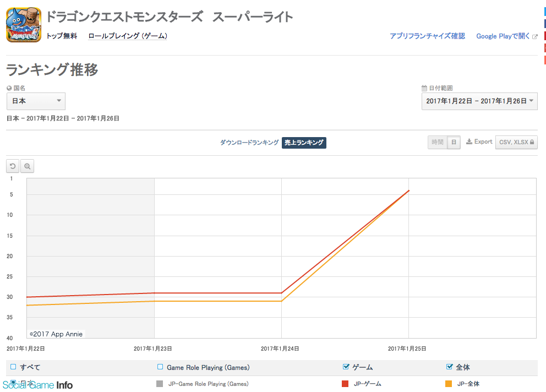
Task: Click the lock icon on CSV, XLSX
Action: click(532, 142)
